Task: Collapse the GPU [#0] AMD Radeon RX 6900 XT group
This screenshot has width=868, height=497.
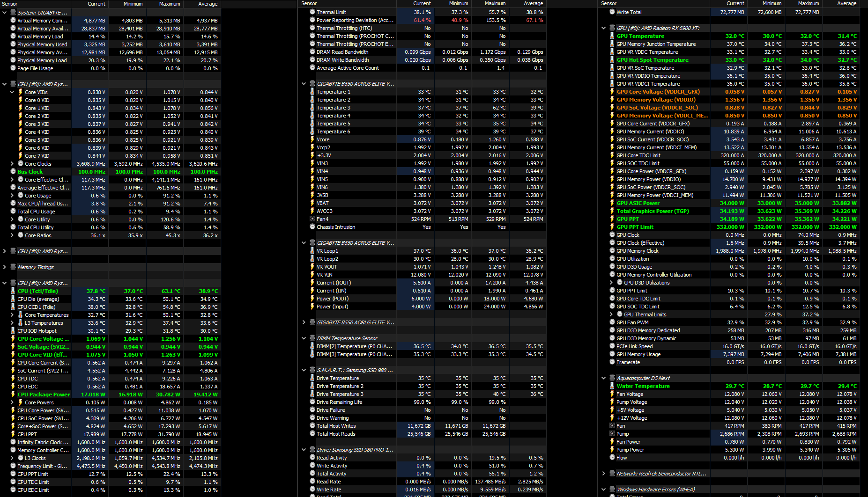Action: [604, 28]
